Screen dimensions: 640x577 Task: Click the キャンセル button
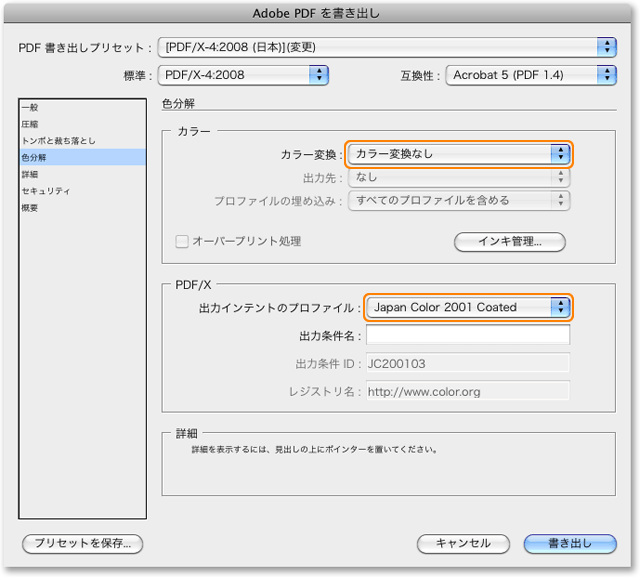pos(463,543)
